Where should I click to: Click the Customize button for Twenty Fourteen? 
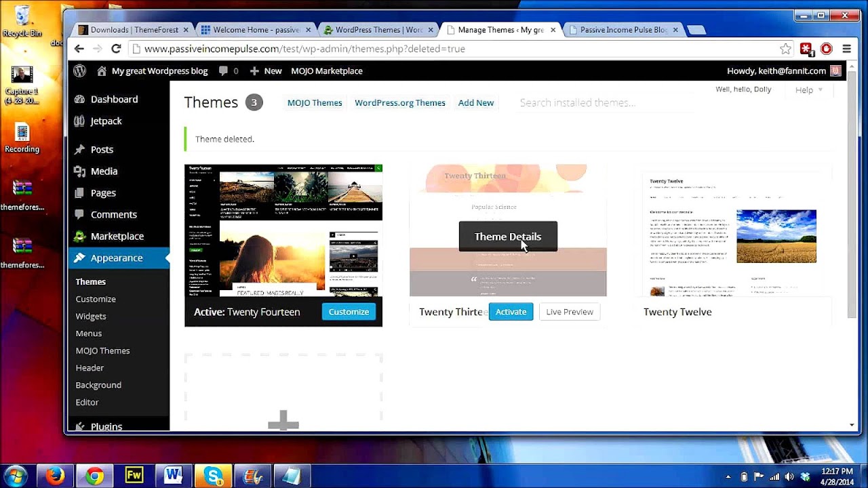click(349, 312)
